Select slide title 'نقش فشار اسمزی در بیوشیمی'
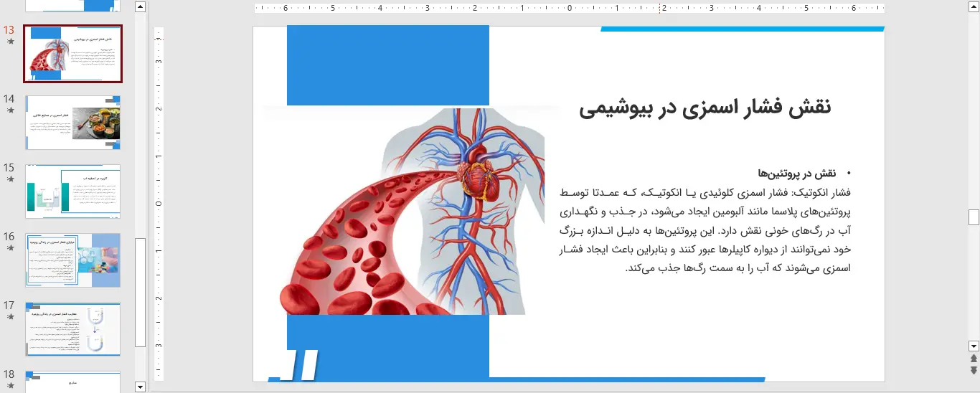The height and width of the screenshot is (393, 980). pos(705,108)
